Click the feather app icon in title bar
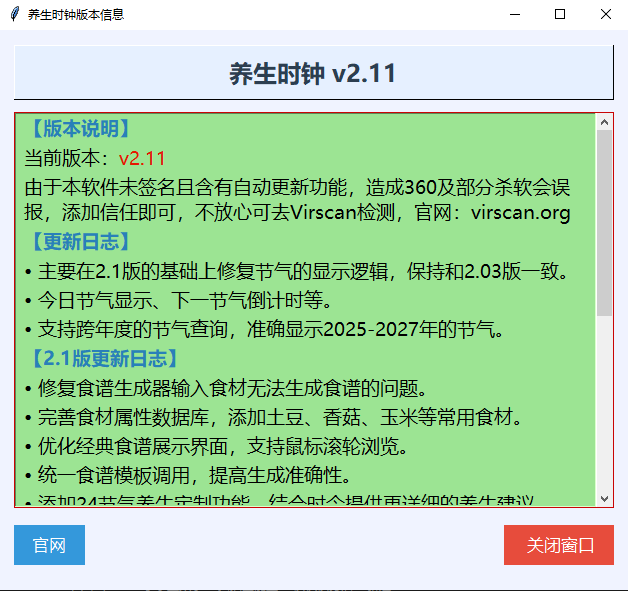 pos(14,15)
